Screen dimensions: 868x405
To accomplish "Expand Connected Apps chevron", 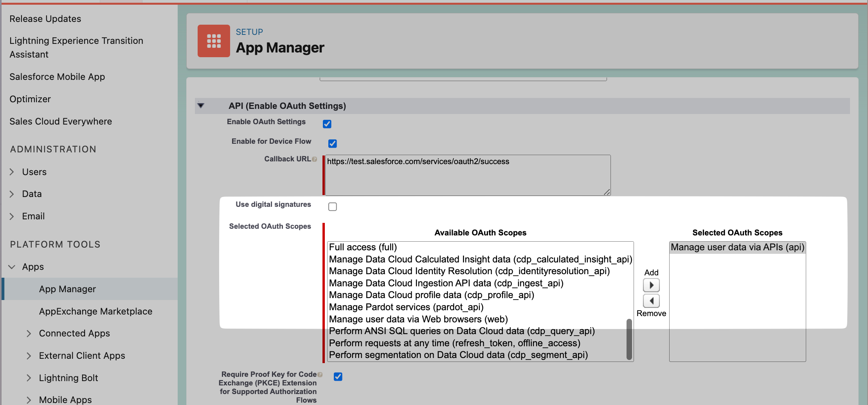I will (29, 333).
